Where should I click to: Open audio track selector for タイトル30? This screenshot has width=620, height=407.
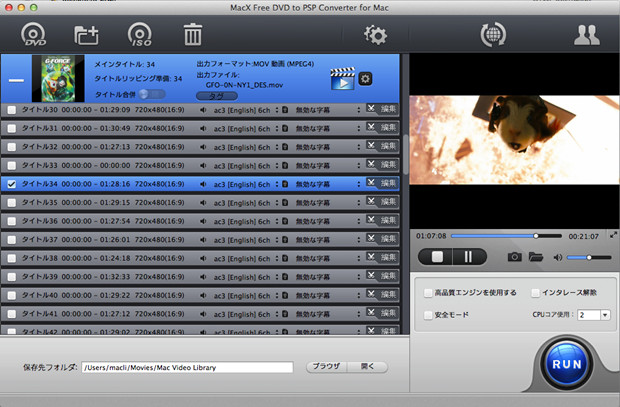pos(277,110)
